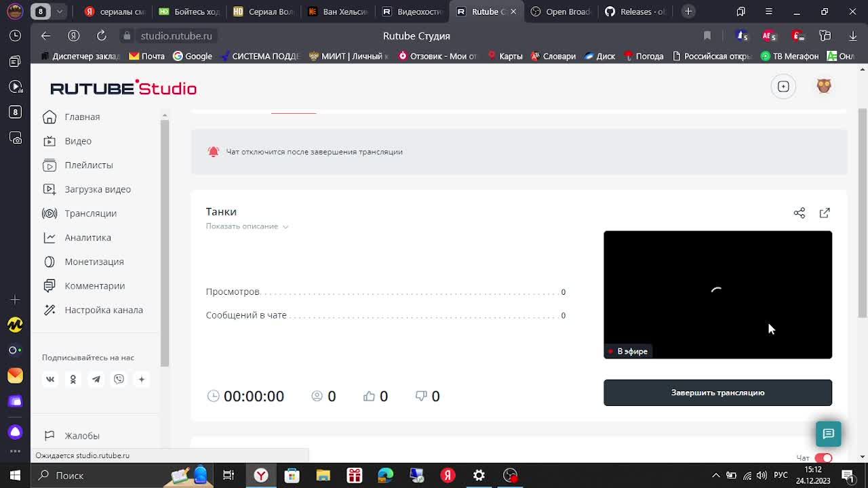Open the Словари bookmark
Image resolution: width=868 pixels, height=488 pixels.
[x=553, y=56]
